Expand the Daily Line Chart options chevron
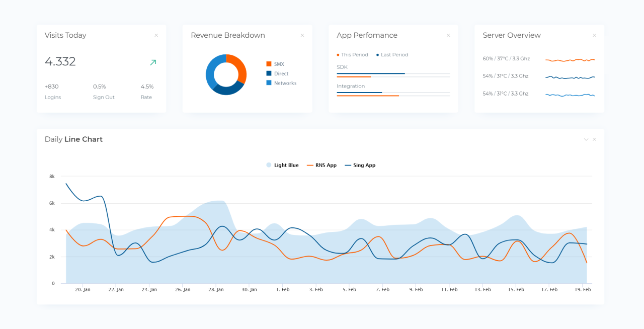 pos(586,139)
